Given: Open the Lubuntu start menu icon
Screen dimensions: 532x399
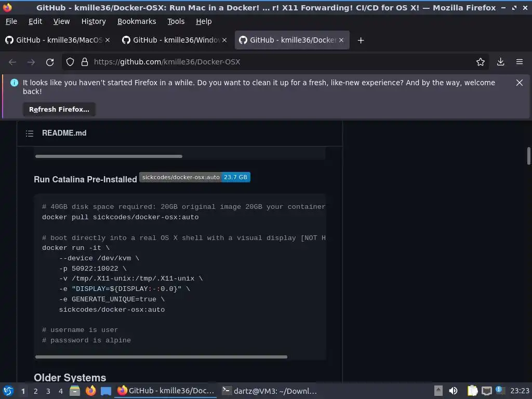Looking at the screenshot, I should (8, 391).
